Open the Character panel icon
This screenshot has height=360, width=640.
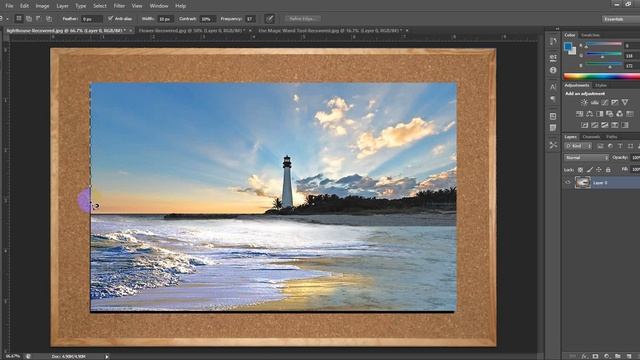(553, 87)
